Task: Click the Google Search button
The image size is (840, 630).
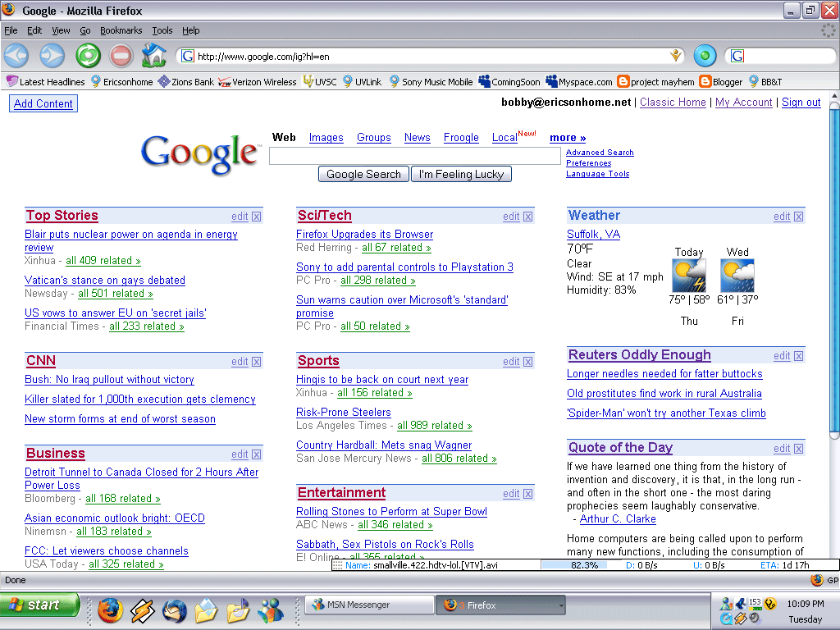Action: coord(363,174)
